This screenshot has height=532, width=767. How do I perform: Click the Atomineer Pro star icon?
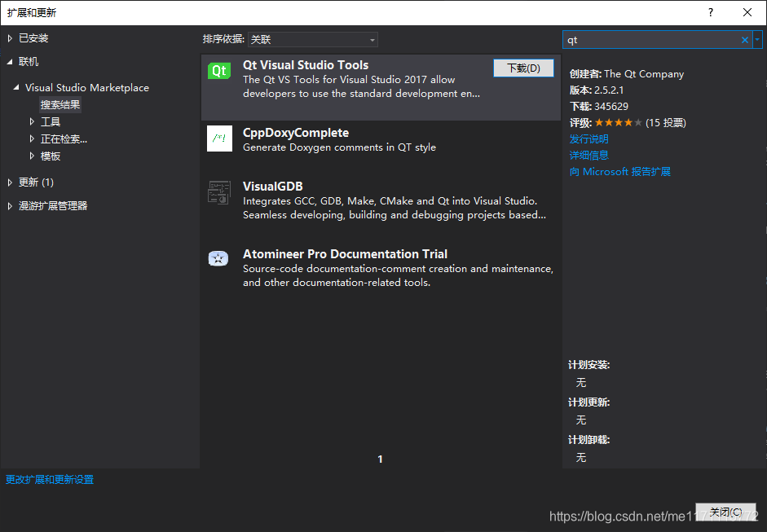point(218,258)
